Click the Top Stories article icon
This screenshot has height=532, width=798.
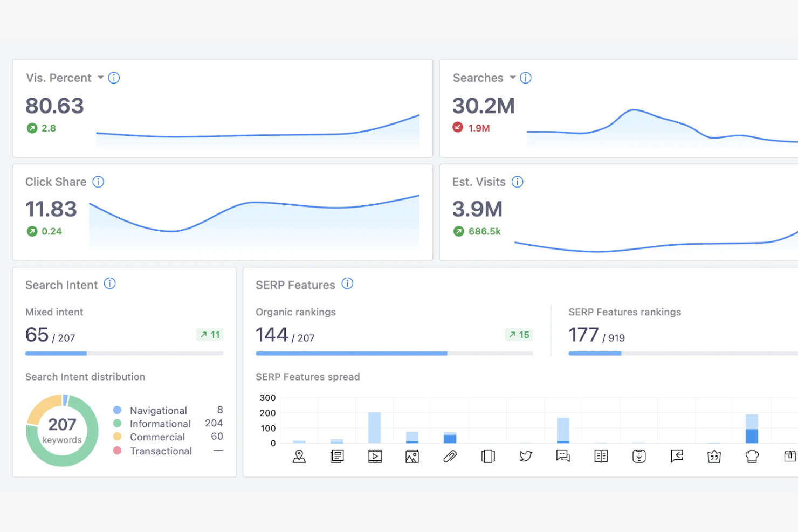click(337, 456)
